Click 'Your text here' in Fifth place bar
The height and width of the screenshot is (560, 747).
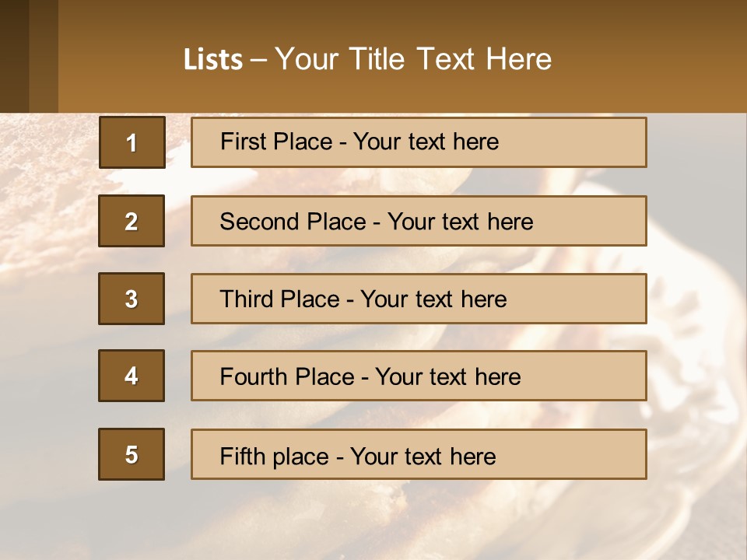pos(423,457)
